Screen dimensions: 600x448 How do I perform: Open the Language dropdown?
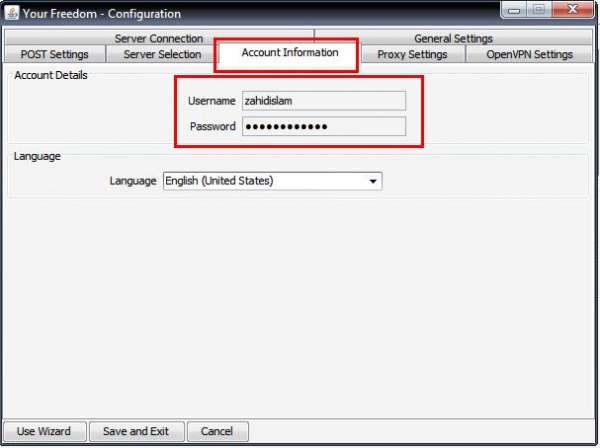tap(272, 181)
